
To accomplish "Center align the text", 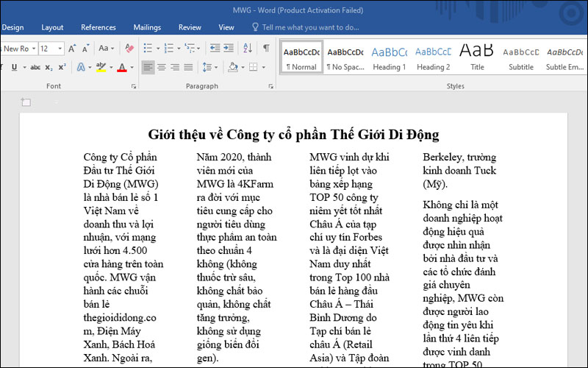I will tap(162, 67).
